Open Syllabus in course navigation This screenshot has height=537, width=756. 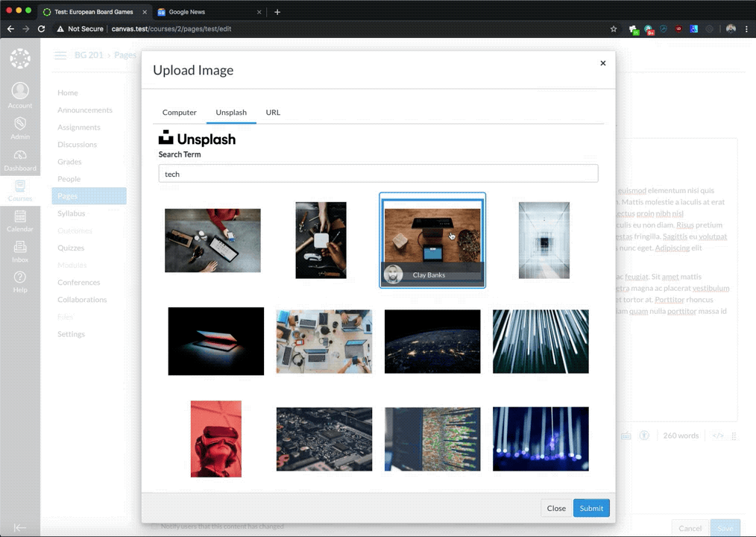coord(71,213)
